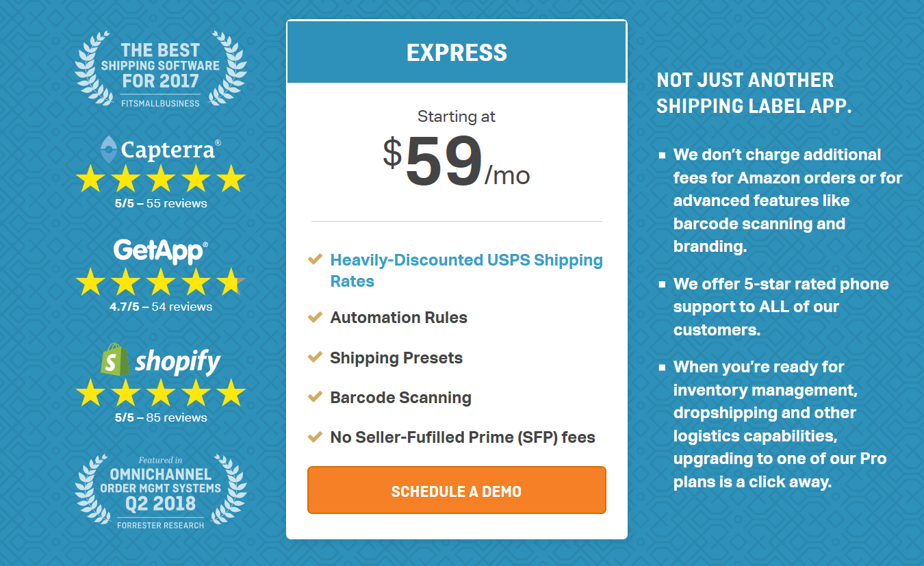924x566 pixels.
Task: Click the Capterra logo icon
Action: (x=108, y=149)
